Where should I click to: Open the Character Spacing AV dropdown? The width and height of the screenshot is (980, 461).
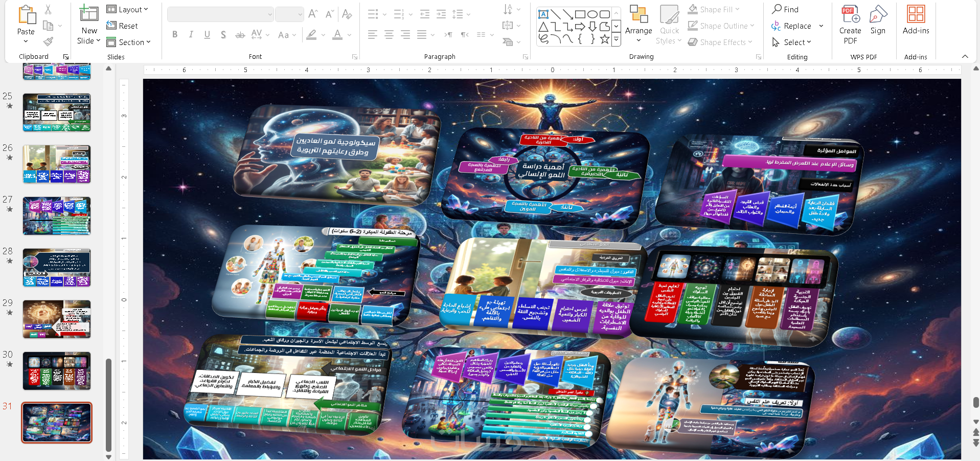coord(260,35)
